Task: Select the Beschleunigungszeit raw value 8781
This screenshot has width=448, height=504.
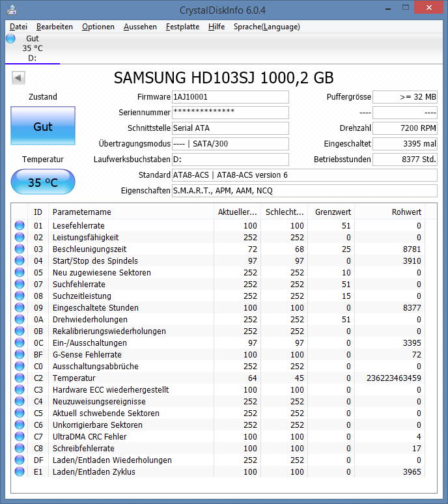Action: 412,249
